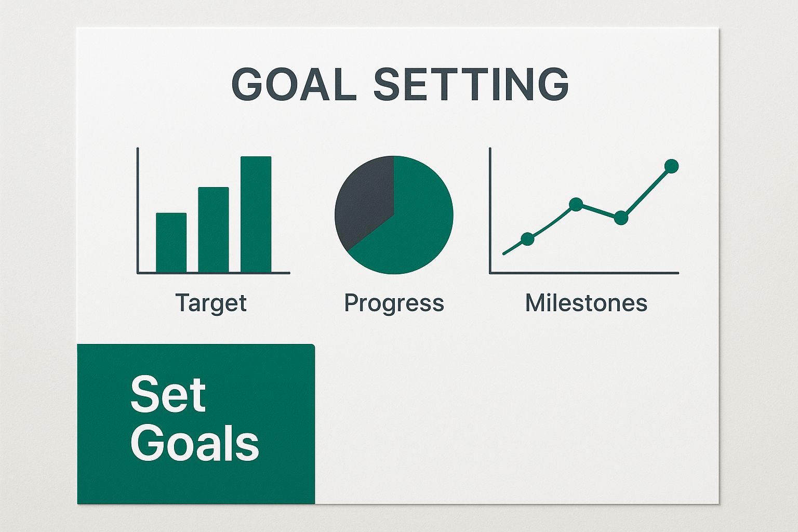Click the line segment between second and third points
This screenshot has width=798, height=532.
[598, 211]
